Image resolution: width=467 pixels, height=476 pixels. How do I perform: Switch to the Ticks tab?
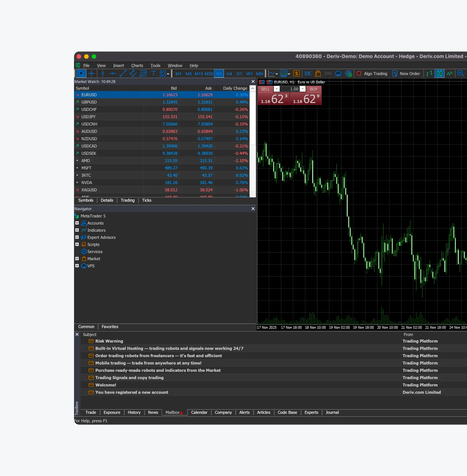pyautogui.click(x=146, y=200)
